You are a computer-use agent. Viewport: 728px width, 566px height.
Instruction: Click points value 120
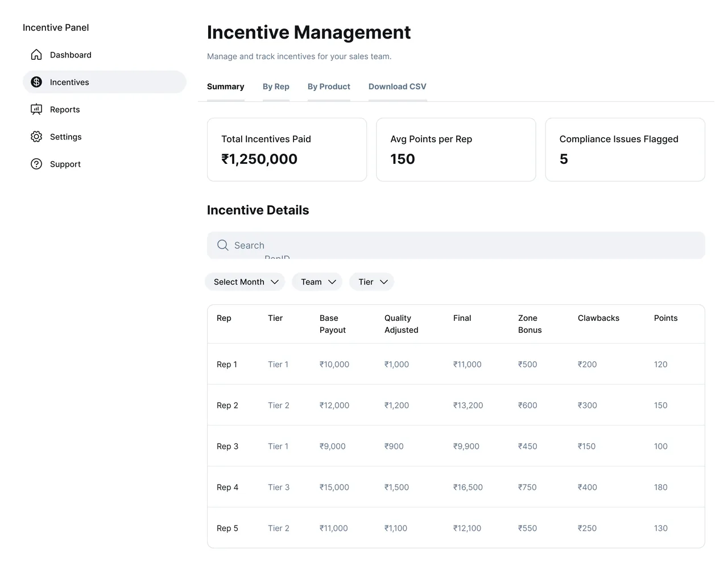pyautogui.click(x=661, y=364)
